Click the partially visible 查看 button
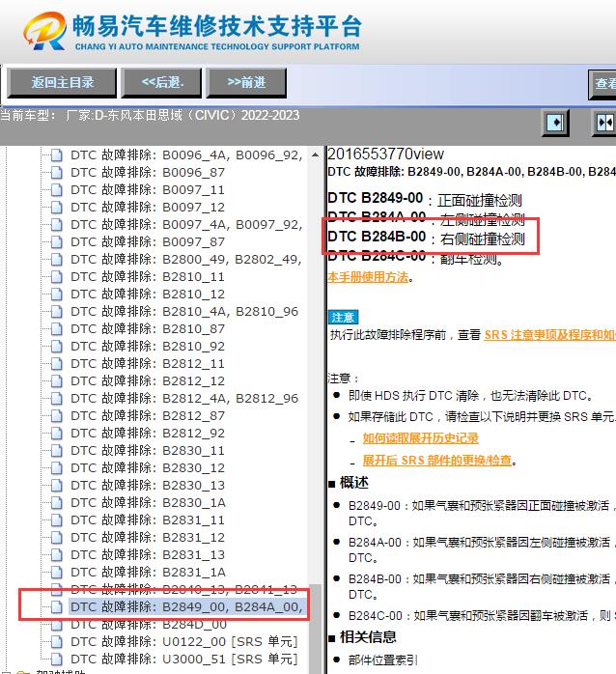This screenshot has width=616, height=674. [x=602, y=84]
